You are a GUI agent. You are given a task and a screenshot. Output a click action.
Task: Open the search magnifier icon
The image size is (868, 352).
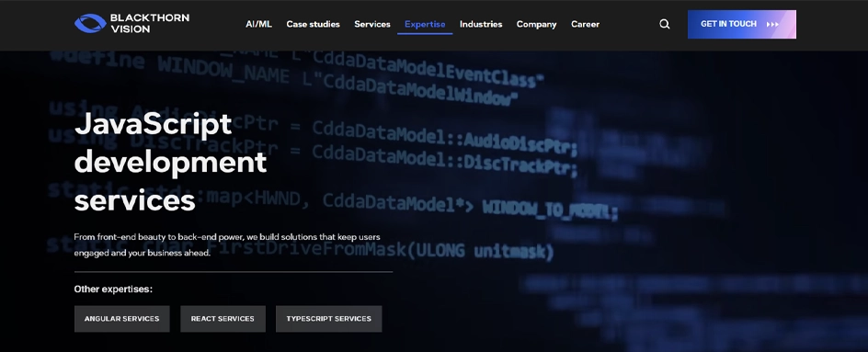click(665, 24)
